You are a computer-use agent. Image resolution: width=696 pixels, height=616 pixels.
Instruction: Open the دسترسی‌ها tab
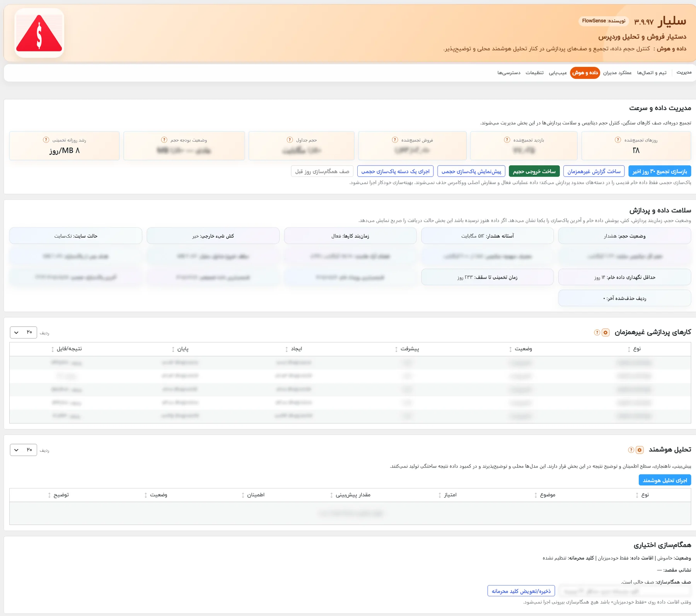(x=509, y=73)
